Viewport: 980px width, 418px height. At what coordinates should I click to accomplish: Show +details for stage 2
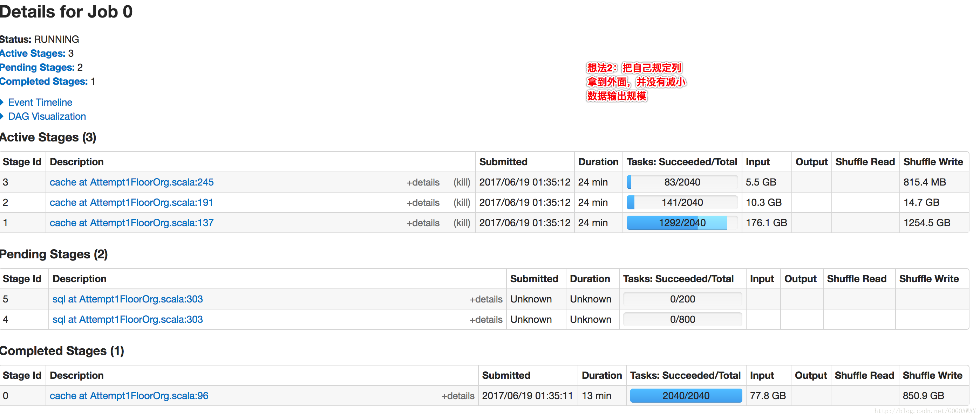point(423,203)
